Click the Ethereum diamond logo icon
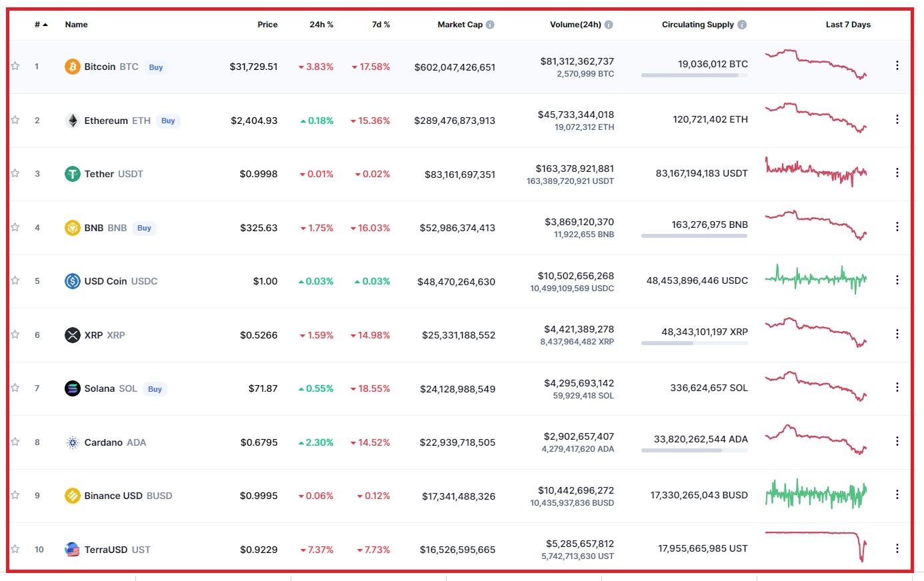 coord(72,121)
